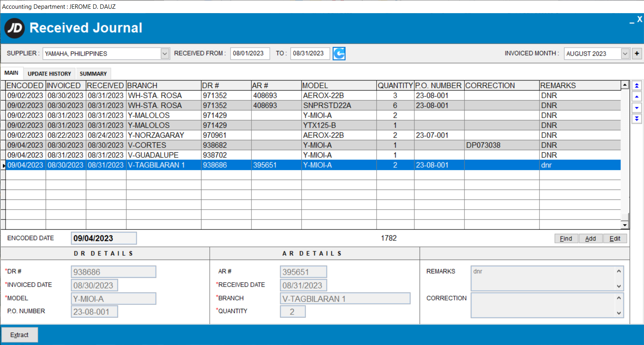Click REMARKS box scroll-down arrow
Image resolution: width=644 pixels, height=345 pixels.
619,286
